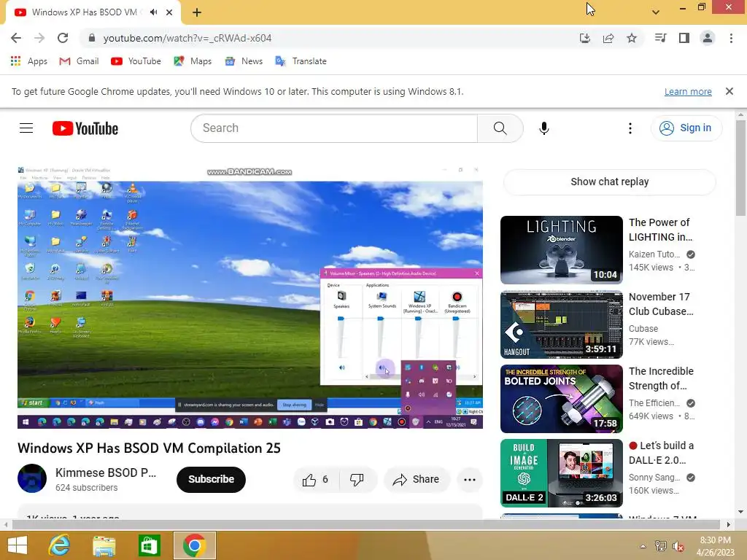Dislike the video
The width and height of the screenshot is (747, 560).
(x=357, y=479)
